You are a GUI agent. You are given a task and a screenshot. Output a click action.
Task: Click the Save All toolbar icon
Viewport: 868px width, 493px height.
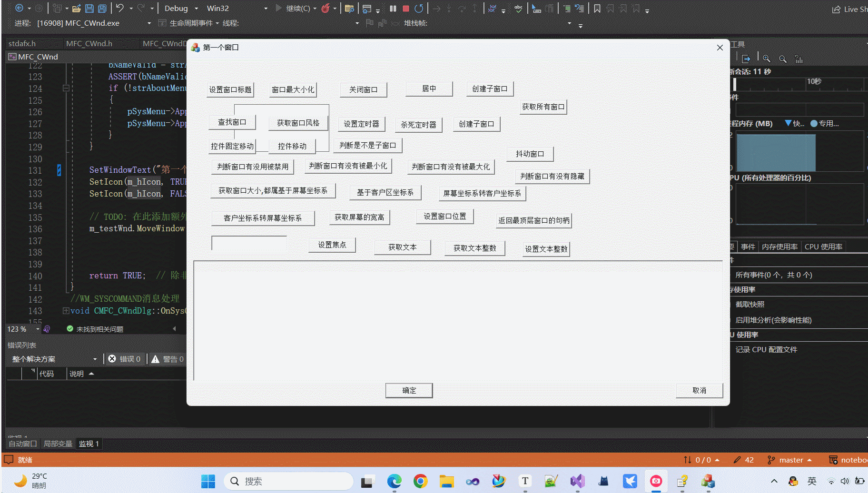pyautogui.click(x=101, y=8)
